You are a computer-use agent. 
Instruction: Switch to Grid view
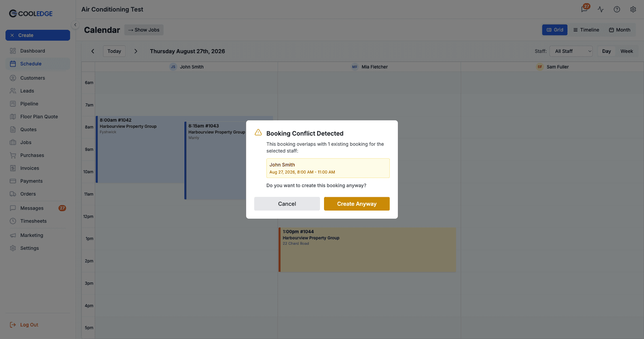(x=555, y=30)
